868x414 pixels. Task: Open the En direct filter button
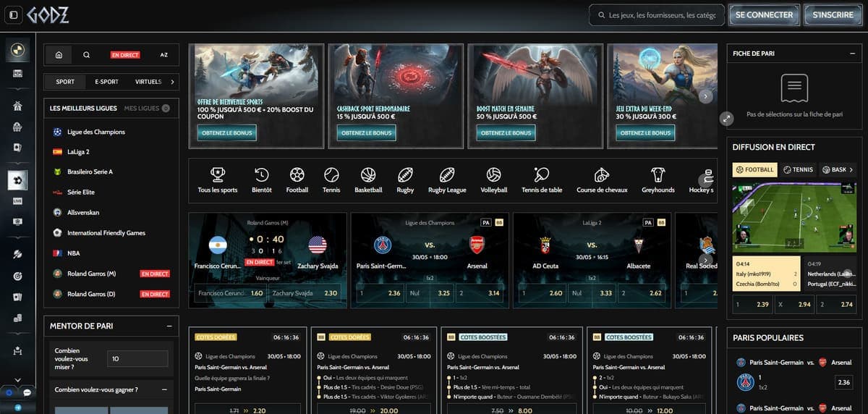(x=125, y=55)
